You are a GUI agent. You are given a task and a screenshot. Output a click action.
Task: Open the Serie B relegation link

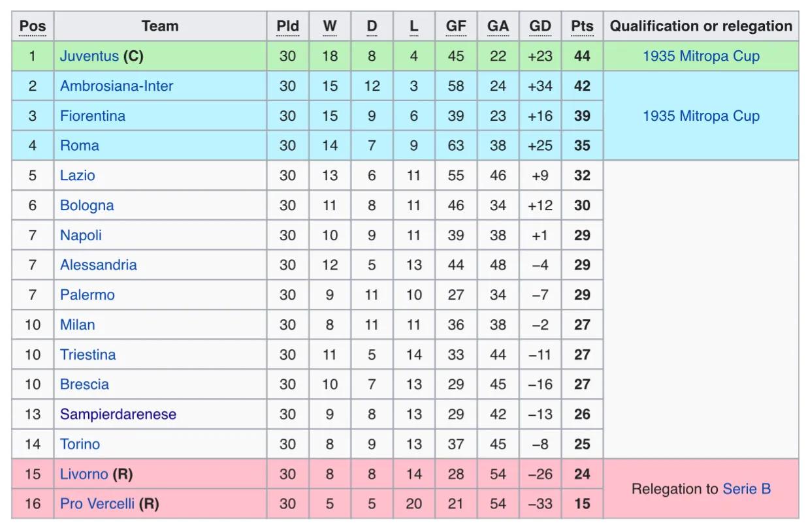747,489
